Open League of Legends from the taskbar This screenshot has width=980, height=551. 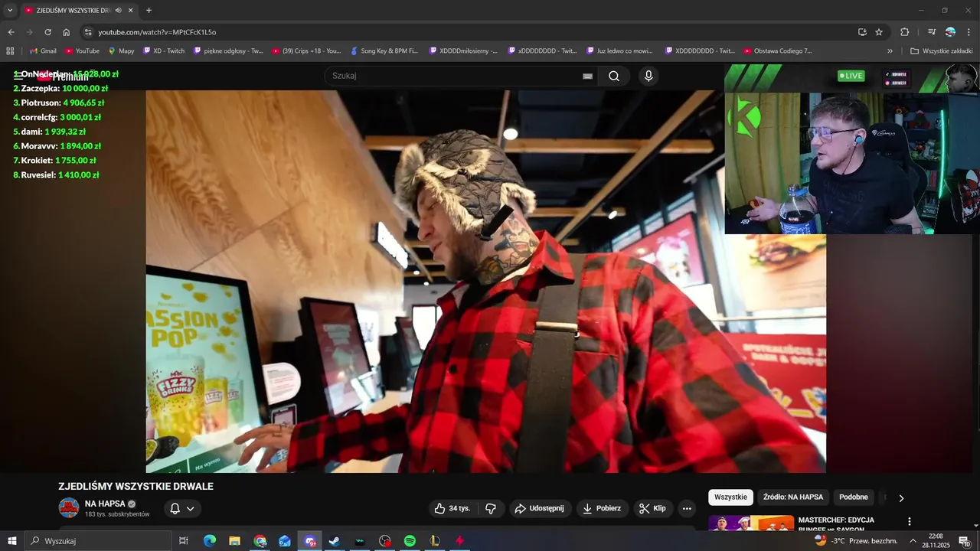(x=435, y=541)
